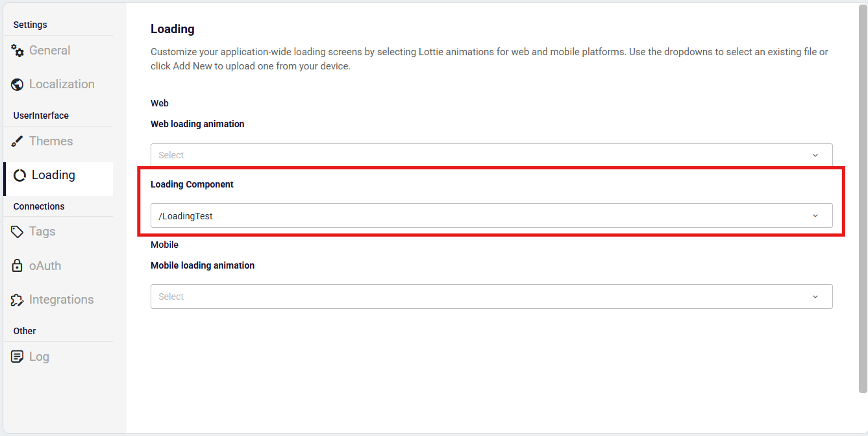This screenshot has height=436, width=868.
Task: Click the Log document icon
Action: [x=18, y=357]
